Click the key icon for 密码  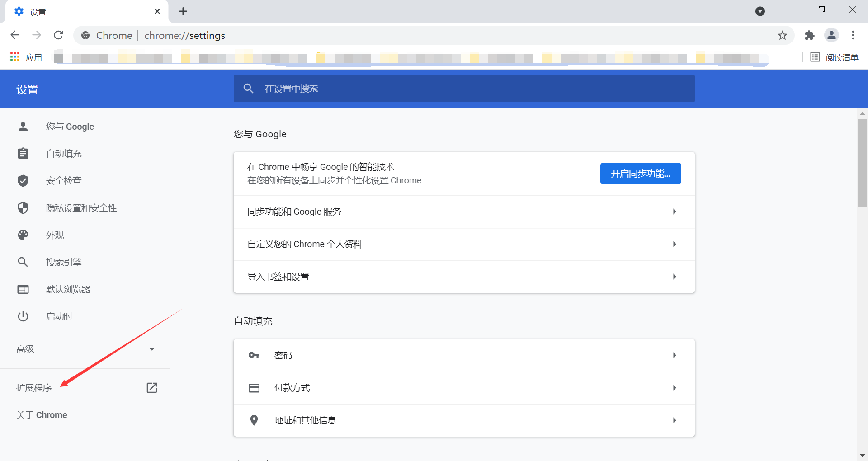(x=254, y=355)
